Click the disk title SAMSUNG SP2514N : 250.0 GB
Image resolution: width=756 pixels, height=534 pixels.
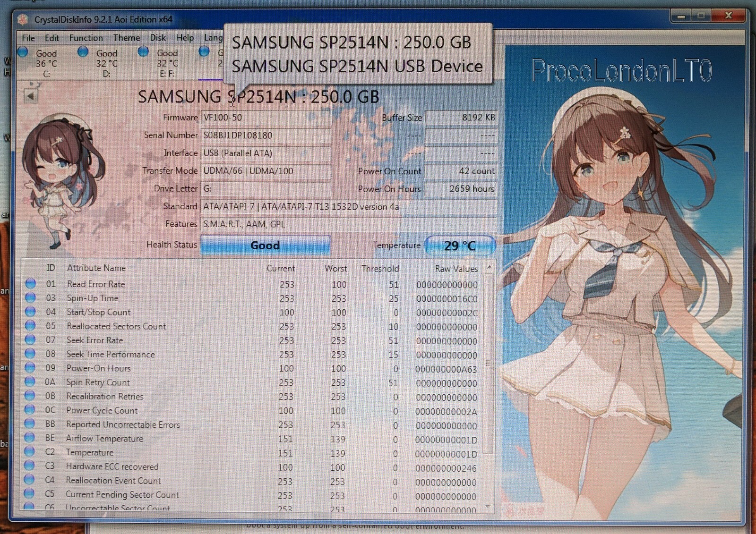click(258, 97)
